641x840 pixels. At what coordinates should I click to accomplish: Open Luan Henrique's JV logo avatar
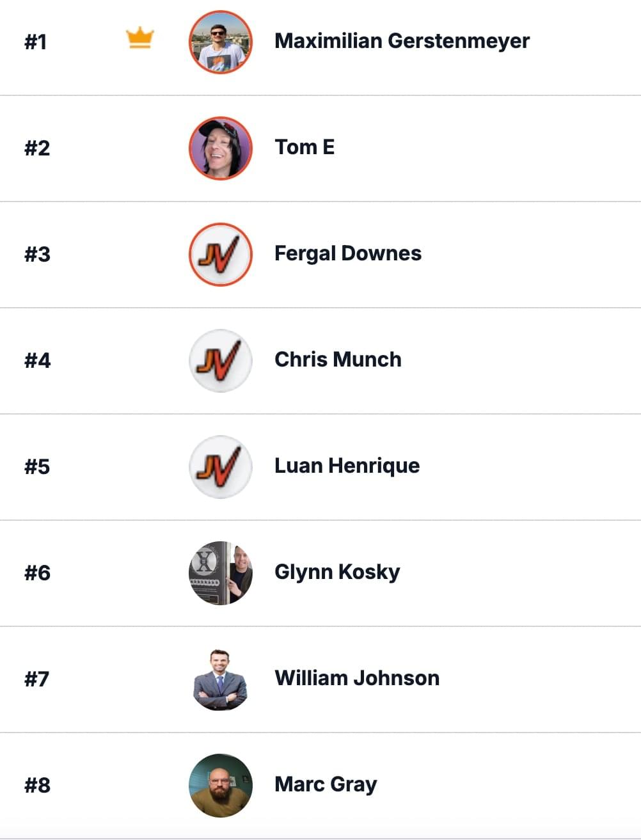click(x=221, y=467)
